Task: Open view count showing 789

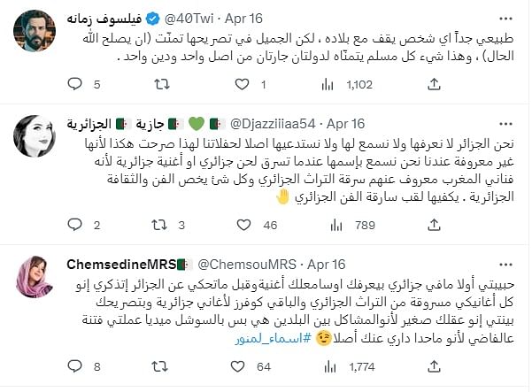Action: click(x=353, y=225)
